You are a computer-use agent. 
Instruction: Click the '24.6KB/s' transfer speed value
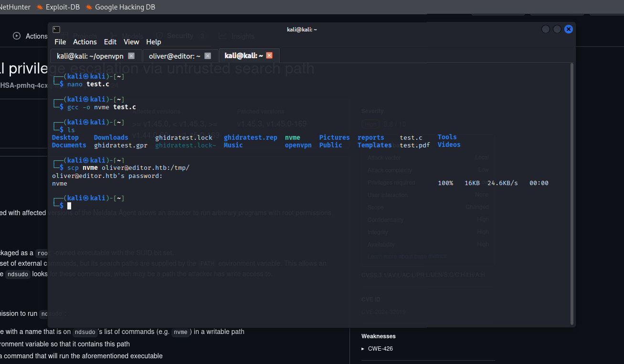click(503, 183)
